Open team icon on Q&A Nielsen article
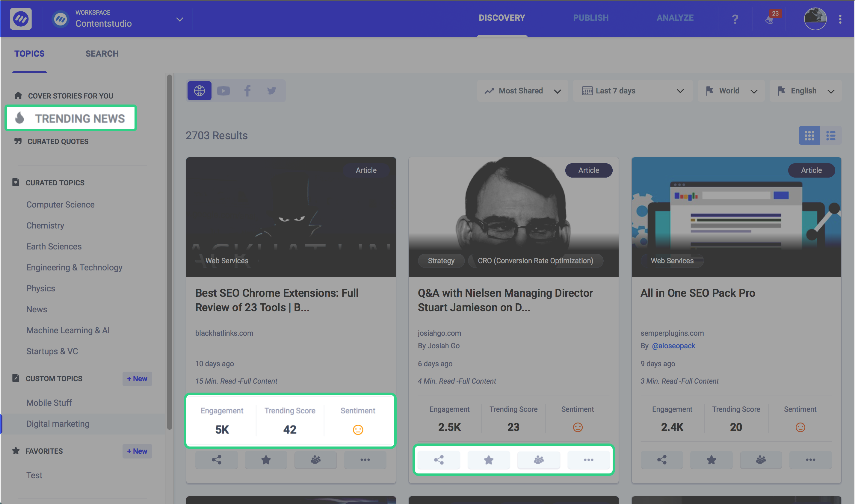 [x=539, y=460]
